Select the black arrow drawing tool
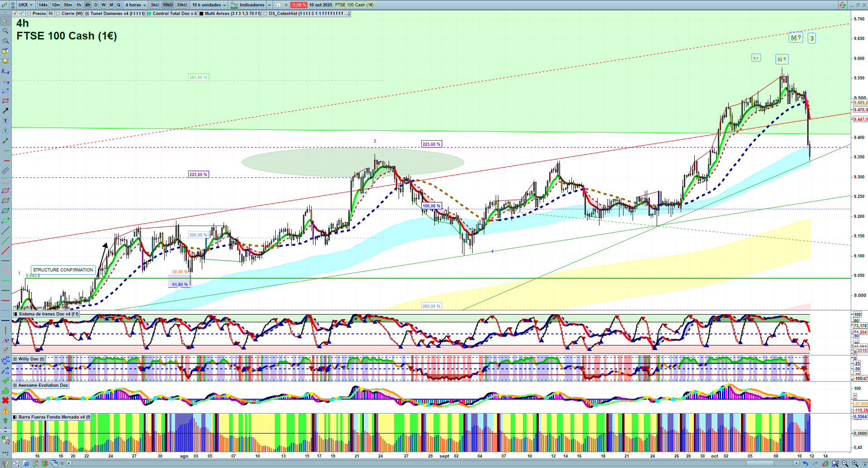The image size is (868, 468). tap(5, 111)
